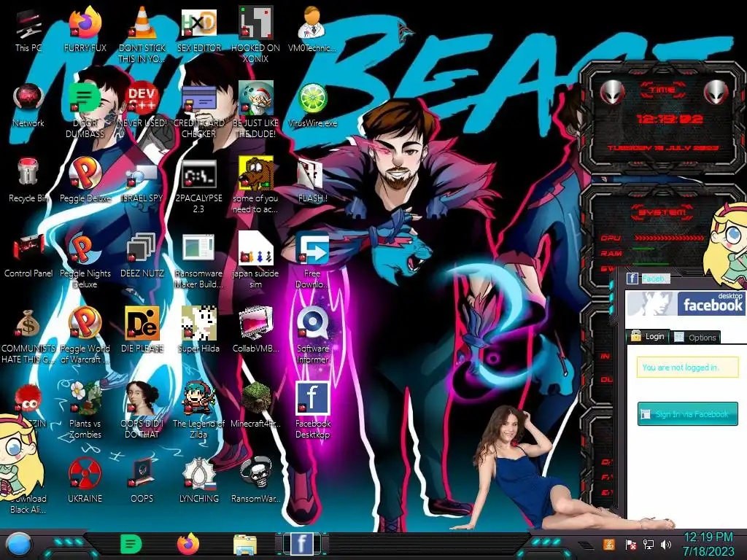The height and width of the screenshot is (560, 747).
Task: Click Sign in via Facebook button
Action: point(688,414)
